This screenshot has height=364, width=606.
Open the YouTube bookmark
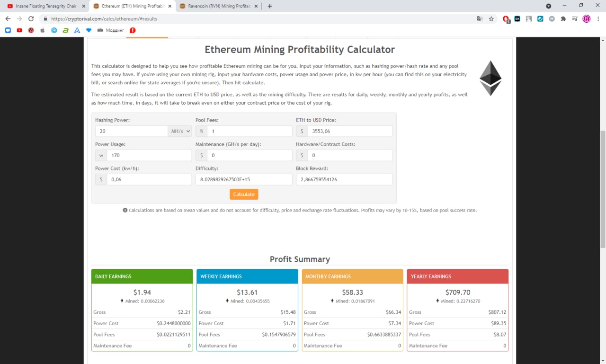19,30
